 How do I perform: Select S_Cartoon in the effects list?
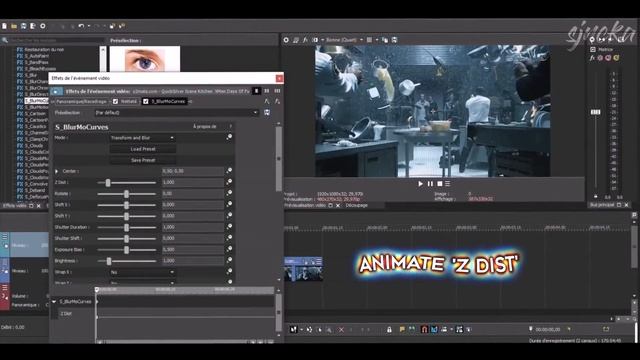(x=36, y=114)
